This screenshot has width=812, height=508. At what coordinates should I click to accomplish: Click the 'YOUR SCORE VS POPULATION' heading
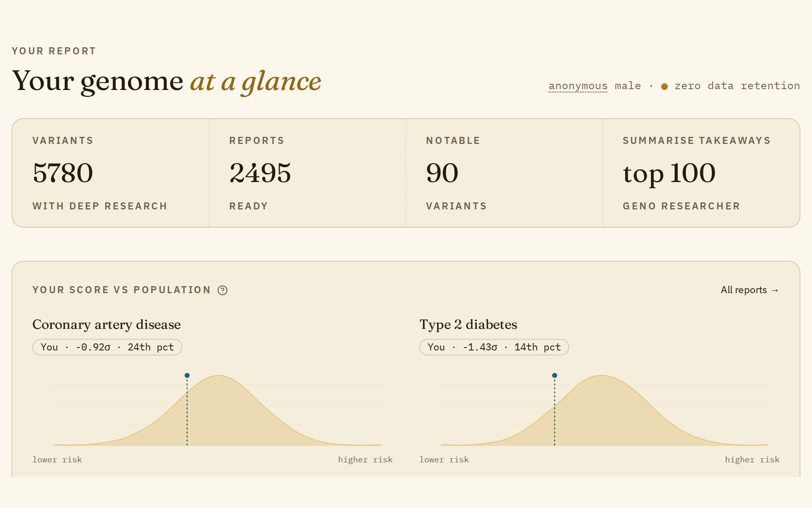pos(122,290)
